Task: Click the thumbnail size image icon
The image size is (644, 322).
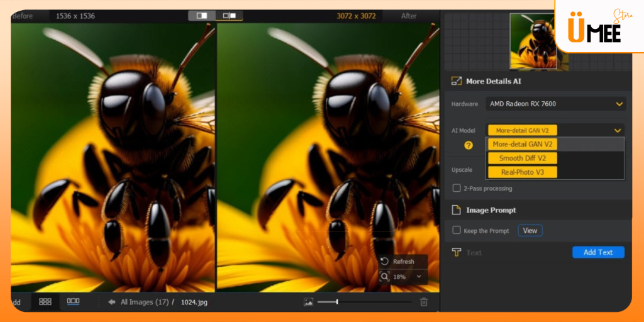Action: coord(308,302)
